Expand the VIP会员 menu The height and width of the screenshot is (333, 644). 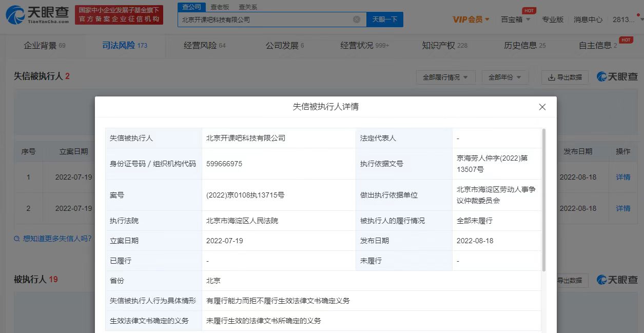coord(471,19)
